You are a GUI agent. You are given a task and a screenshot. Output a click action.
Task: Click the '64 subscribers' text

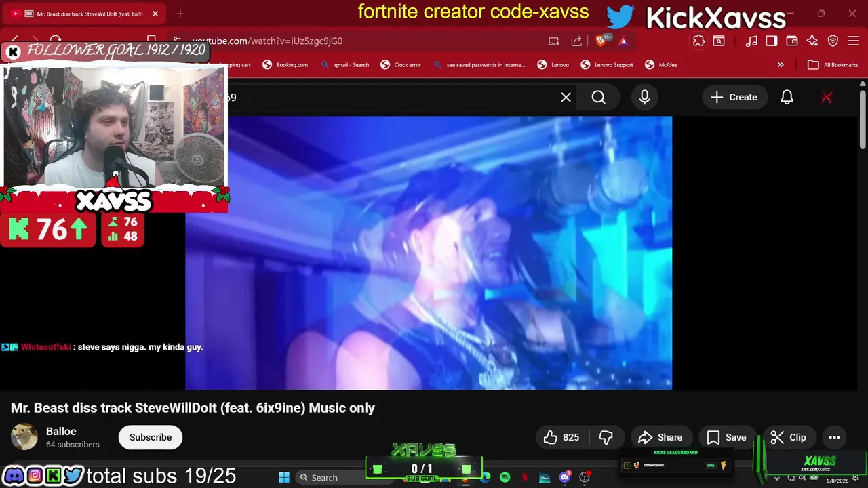pos(73,445)
